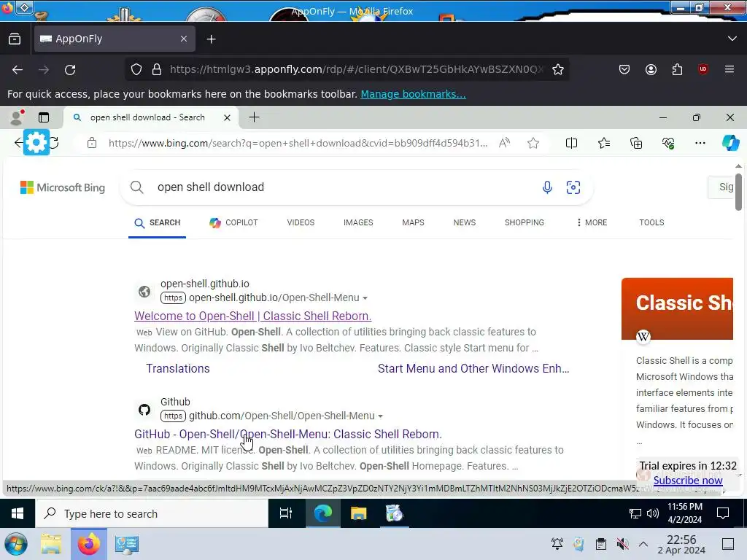Open Bing visual search camera icon
Screen dimensions: 747x560
coord(573,187)
